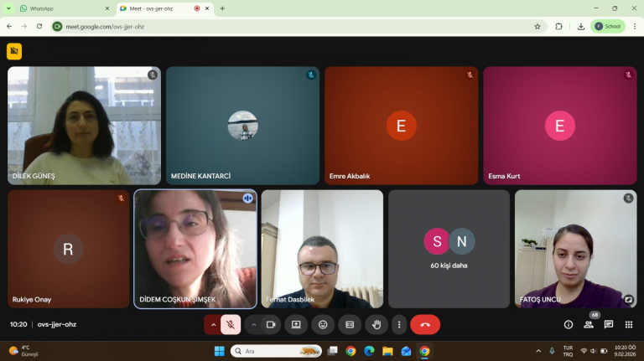Click the meet.google.com address bar
Image resolution: width=644 pixels, height=361 pixels.
click(293, 26)
